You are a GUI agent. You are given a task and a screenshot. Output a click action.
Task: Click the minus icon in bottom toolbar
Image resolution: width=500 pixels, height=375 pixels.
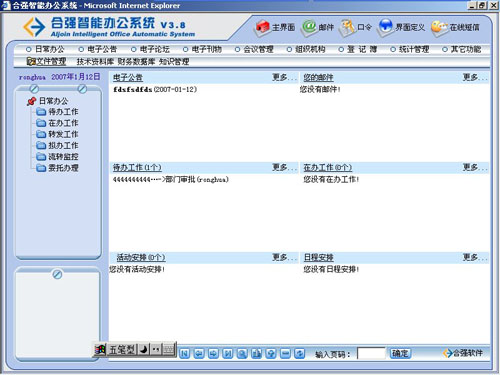pyautogui.click(x=285, y=353)
